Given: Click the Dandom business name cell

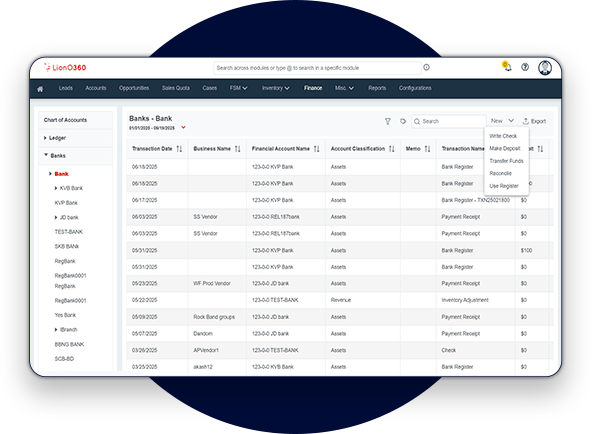Looking at the screenshot, I should (x=203, y=334).
